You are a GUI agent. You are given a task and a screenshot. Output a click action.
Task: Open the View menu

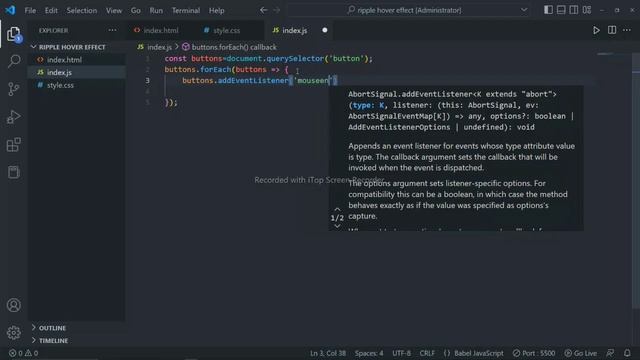coord(114,10)
